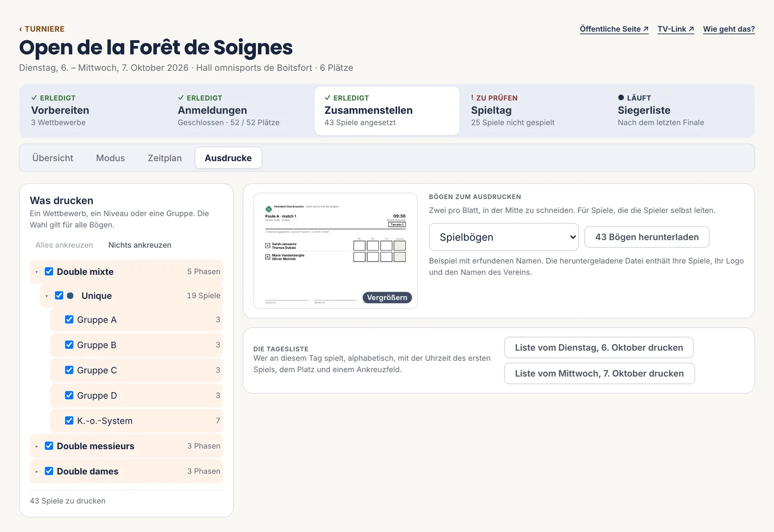
Task: Open Wie geht das? help
Action: tap(729, 29)
